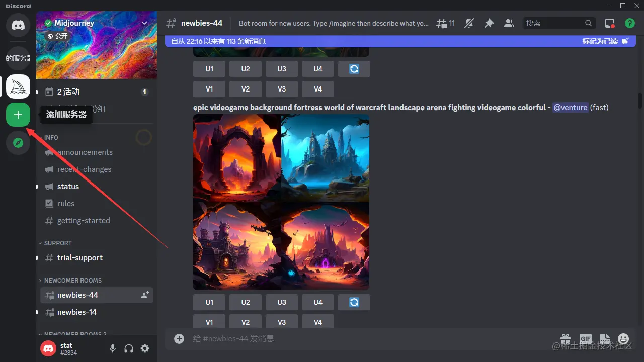Collapse the NEWCOMER ROOMS 2 category
The width and height of the screenshot is (644, 362).
[x=73, y=334]
